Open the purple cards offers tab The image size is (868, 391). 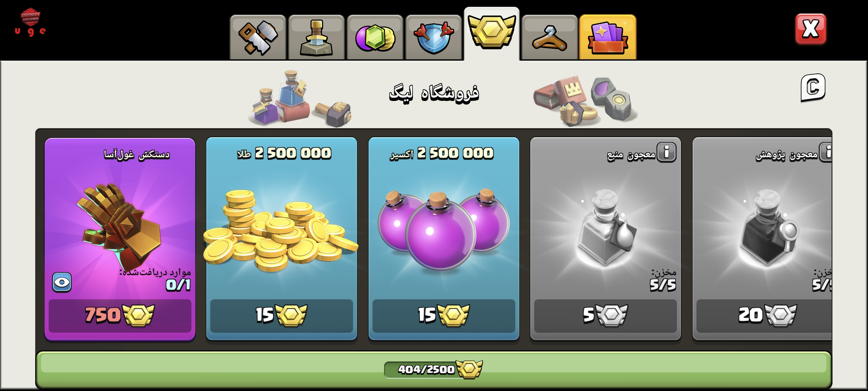click(608, 37)
